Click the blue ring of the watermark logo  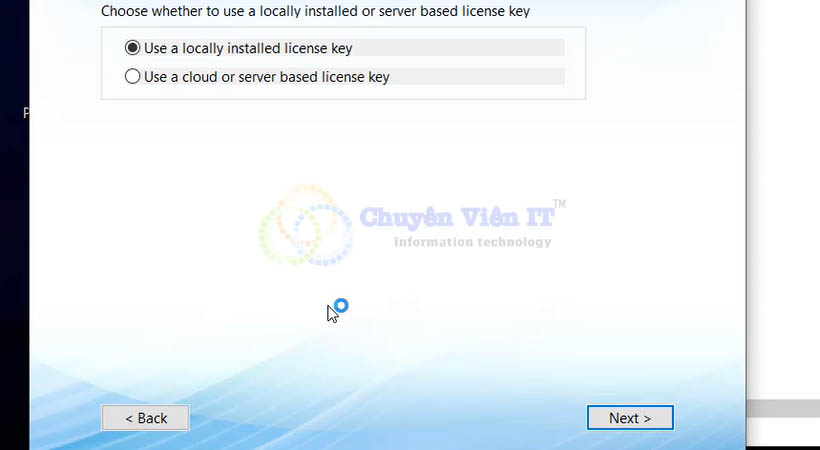click(323, 234)
